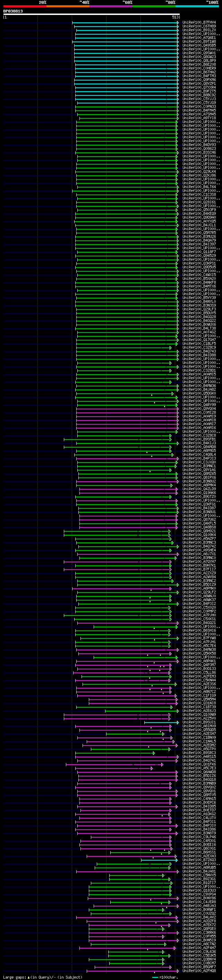This screenshot has width=222, height=980.
Task: Select the red 20% identity legend bar
Action: coord(25,6)
